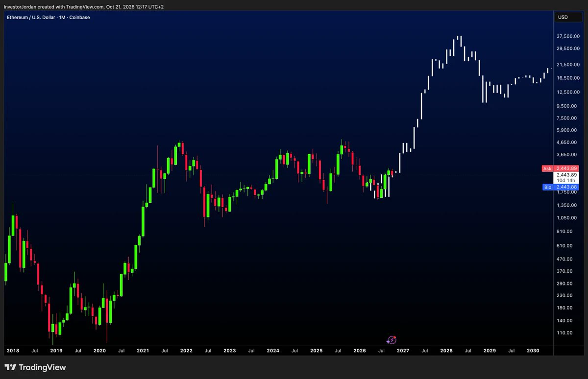This screenshot has height=379, width=588.
Task: Click the 2021 label on the time axis
Action: 143,351
